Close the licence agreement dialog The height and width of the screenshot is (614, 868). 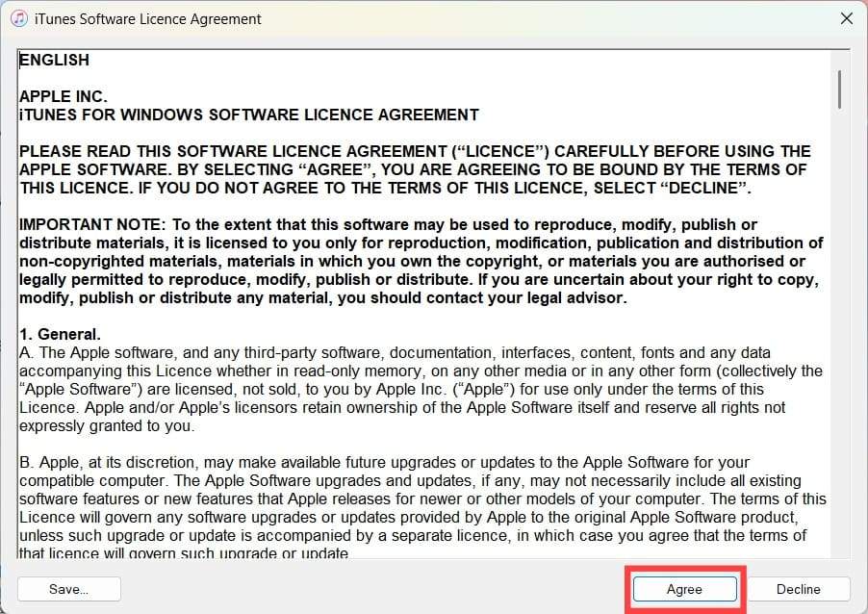847,18
